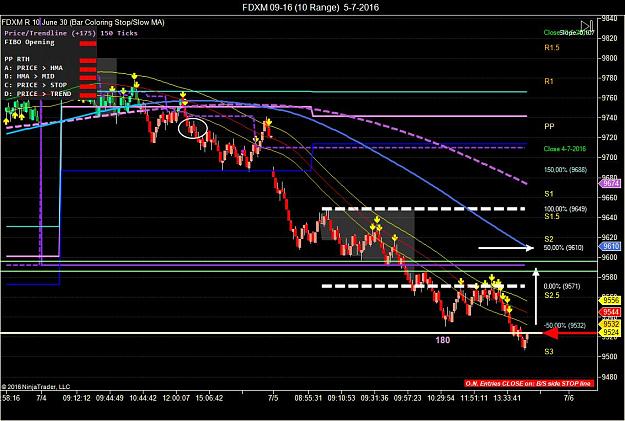
Task: Click the 50,00% (9610) Fibonacci label
Action: pyautogui.click(x=564, y=248)
